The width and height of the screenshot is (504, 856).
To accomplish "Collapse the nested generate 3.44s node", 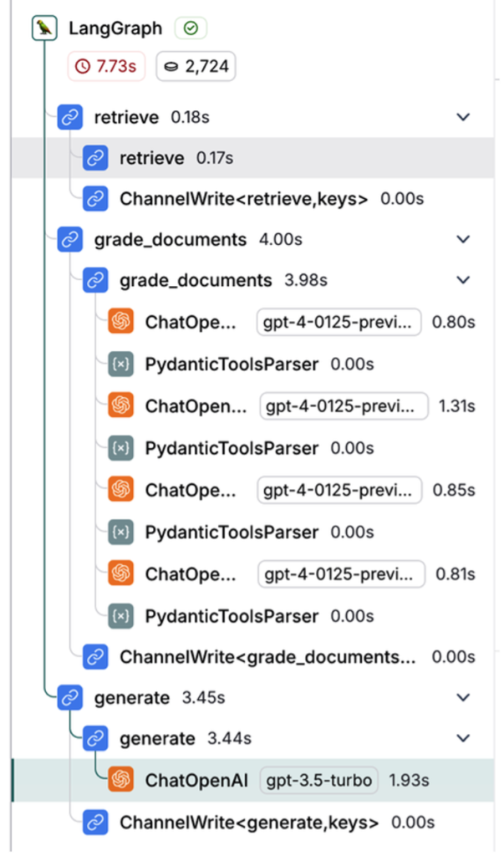I will tap(463, 738).
